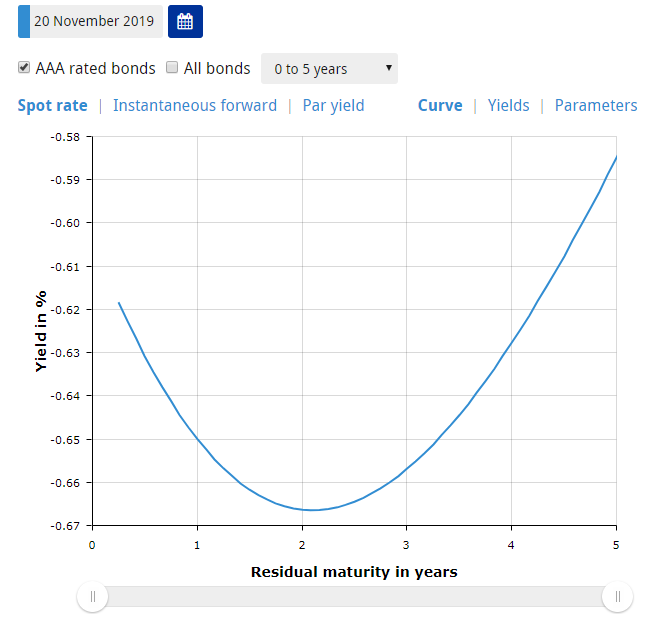660x618 pixels.
Task: Click the dropdown arrow of maturity range
Action: pyautogui.click(x=389, y=68)
